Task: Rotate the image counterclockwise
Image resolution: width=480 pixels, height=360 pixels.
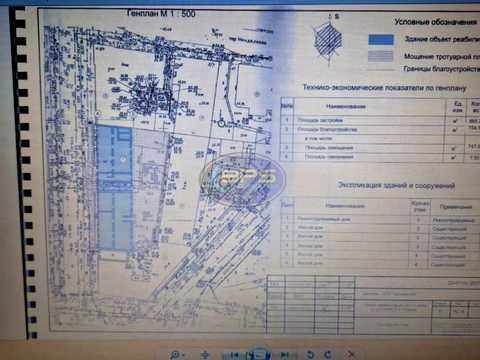Action: coord(310,354)
